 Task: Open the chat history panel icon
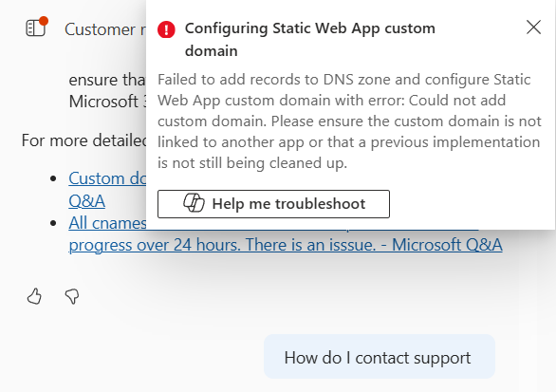click(36, 28)
